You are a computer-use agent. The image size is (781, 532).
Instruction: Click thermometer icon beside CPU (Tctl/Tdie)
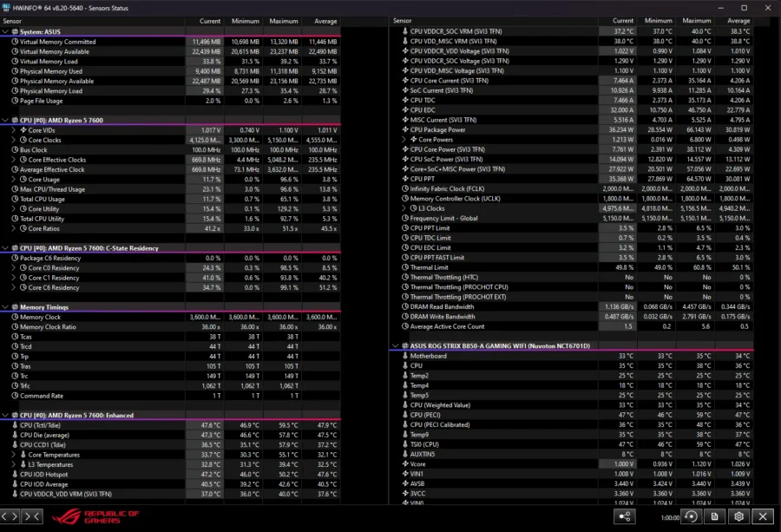pyautogui.click(x=15, y=425)
